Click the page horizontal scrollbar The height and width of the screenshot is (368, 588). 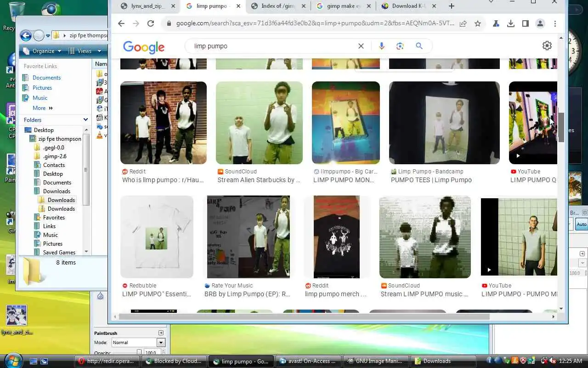(304, 316)
